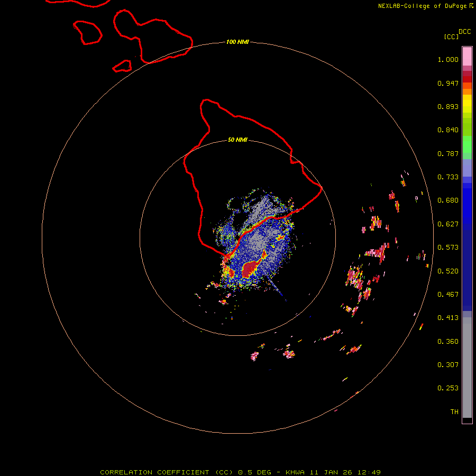The height and width of the screenshot is (476, 476).
Task: Click the 0.840 value on the color scale
Action: (448, 130)
